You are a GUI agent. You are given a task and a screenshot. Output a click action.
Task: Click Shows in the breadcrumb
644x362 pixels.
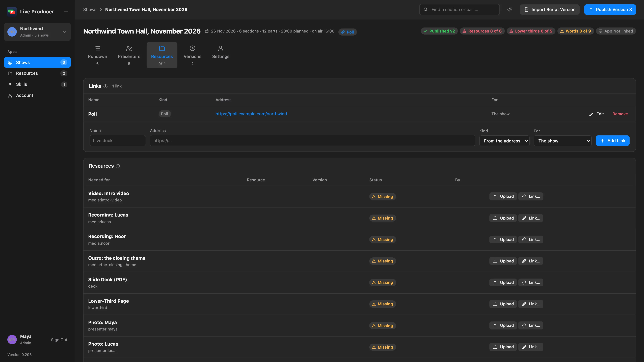coord(90,10)
